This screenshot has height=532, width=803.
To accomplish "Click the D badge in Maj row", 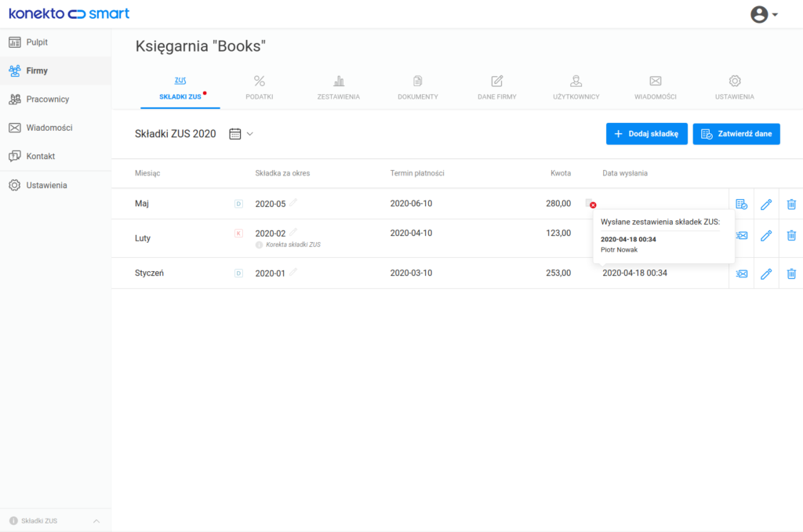I will pos(238,204).
